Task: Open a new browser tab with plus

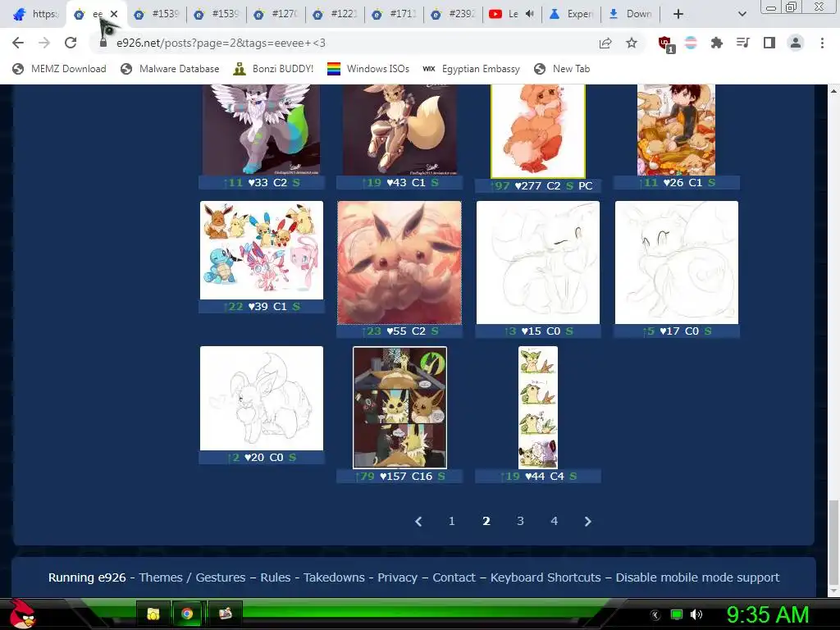Action: pyautogui.click(x=678, y=14)
